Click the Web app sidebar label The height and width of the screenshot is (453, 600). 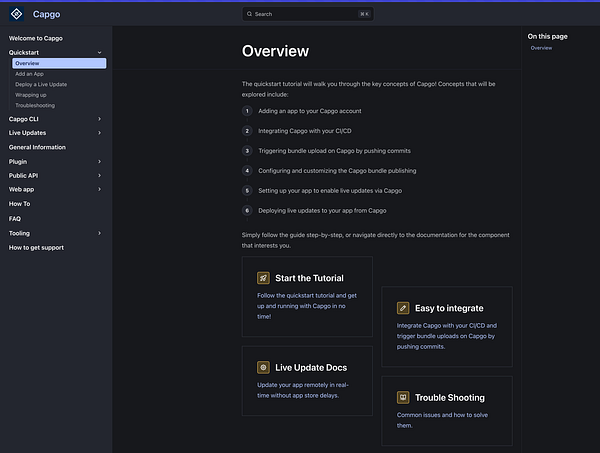(x=21, y=189)
